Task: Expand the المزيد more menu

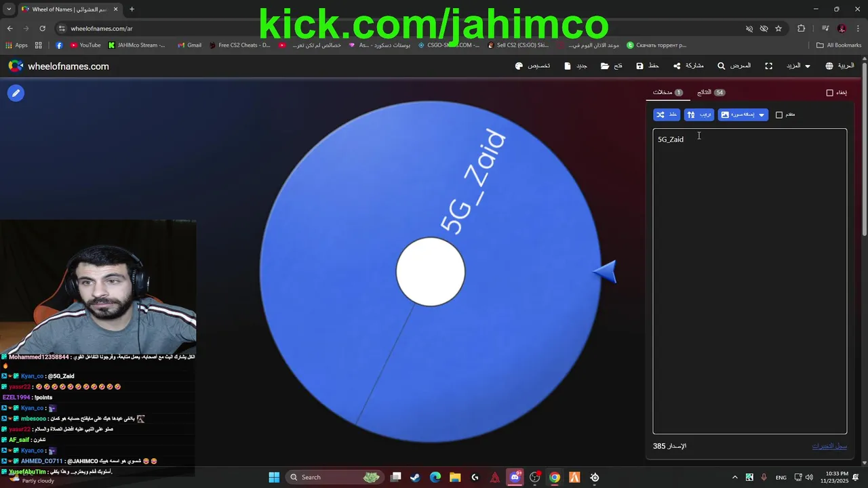Action: 798,66
